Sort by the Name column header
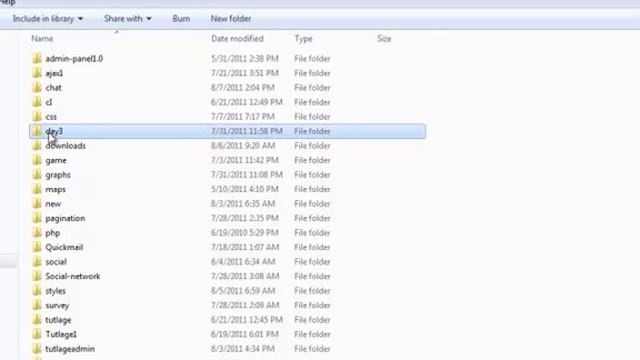640x360 pixels. pos(42,39)
